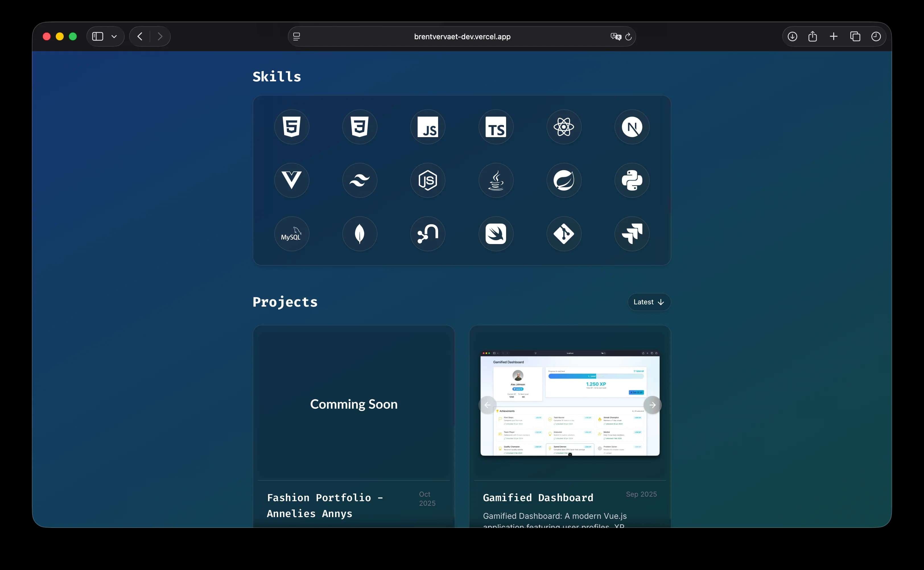Select the CSS3 skill icon
The width and height of the screenshot is (924, 570).
coord(360,127)
